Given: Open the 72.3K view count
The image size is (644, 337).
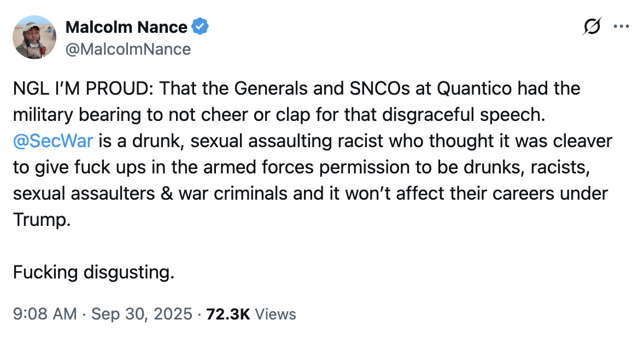Looking at the screenshot, I should pos(228,314).
